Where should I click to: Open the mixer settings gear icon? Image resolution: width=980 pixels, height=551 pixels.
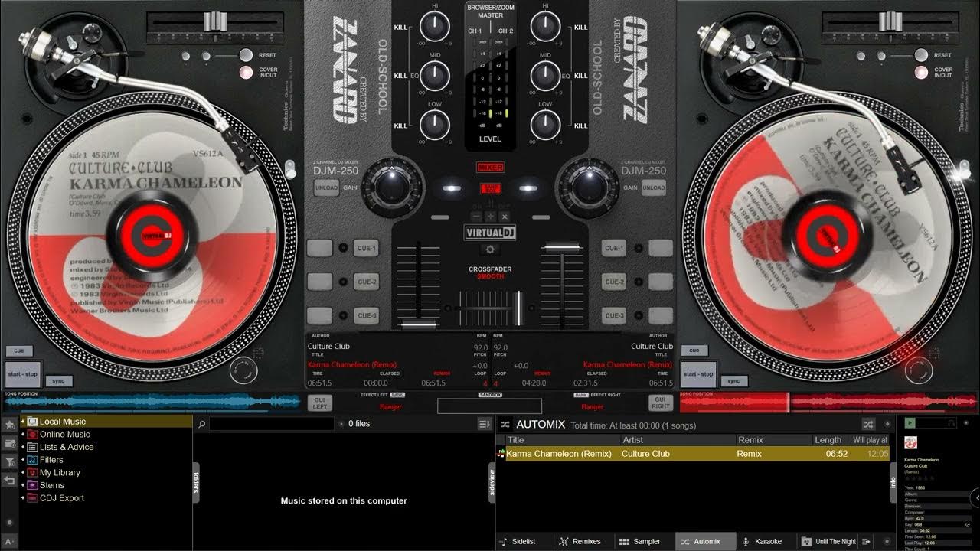pyautogui.click(x=490, y=249)
